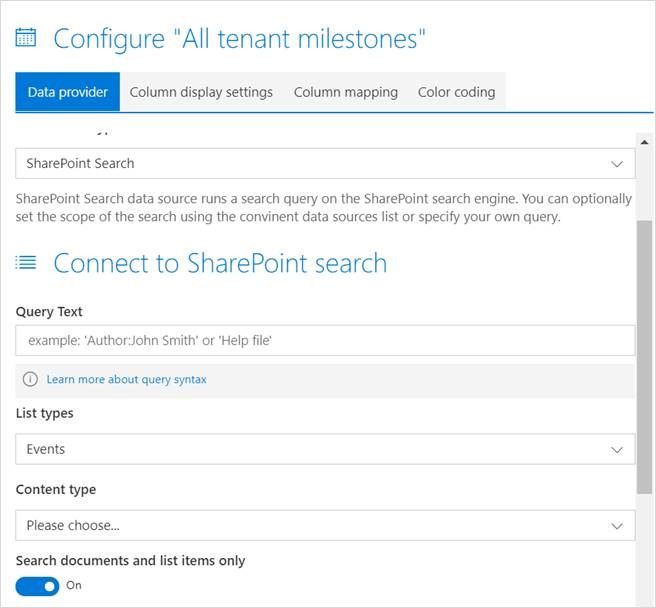
Task: Click the Configure "All tenant milestones" heading
Action: click(239, 38)
